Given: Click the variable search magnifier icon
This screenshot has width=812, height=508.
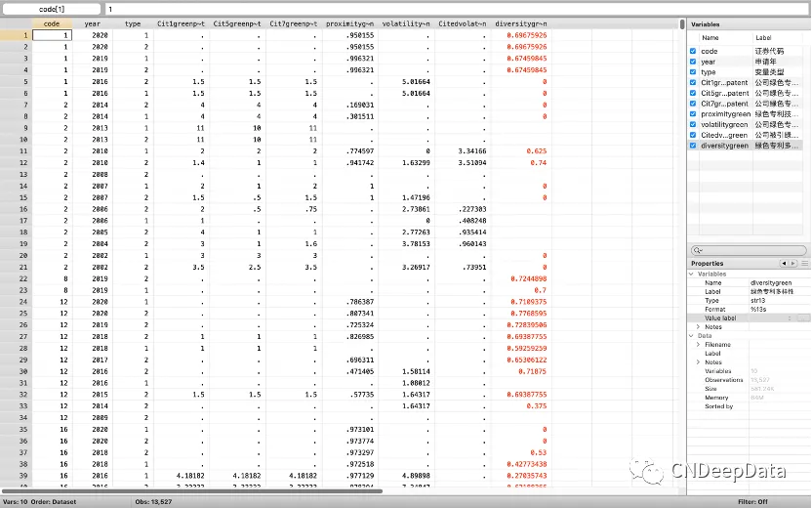Looking at the screenshot, I should click(x=698, y=250).
